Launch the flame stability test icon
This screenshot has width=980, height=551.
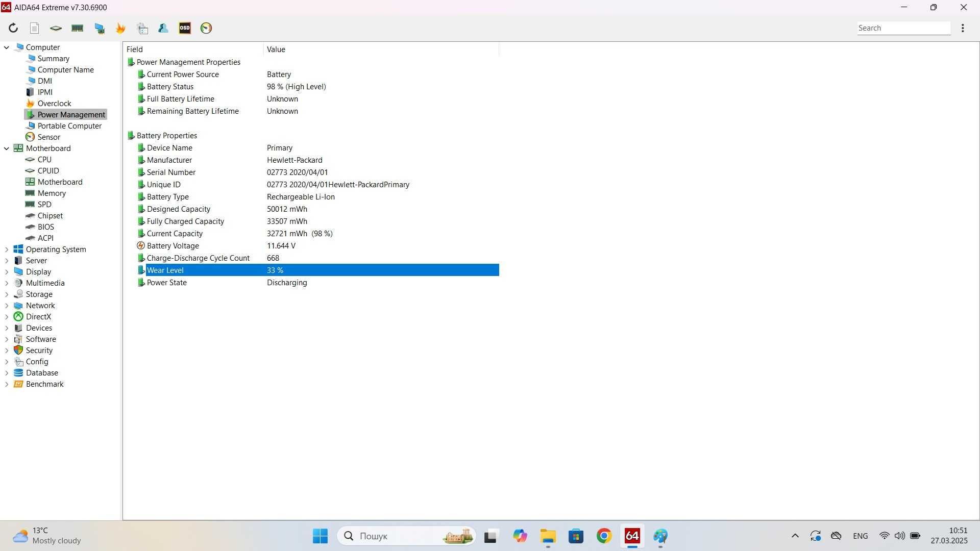point(121,28)
